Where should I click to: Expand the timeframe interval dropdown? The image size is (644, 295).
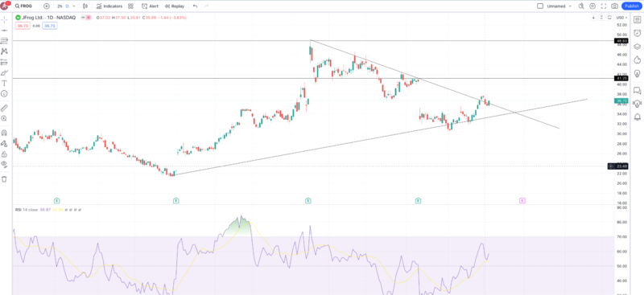(x=74, y=6)
